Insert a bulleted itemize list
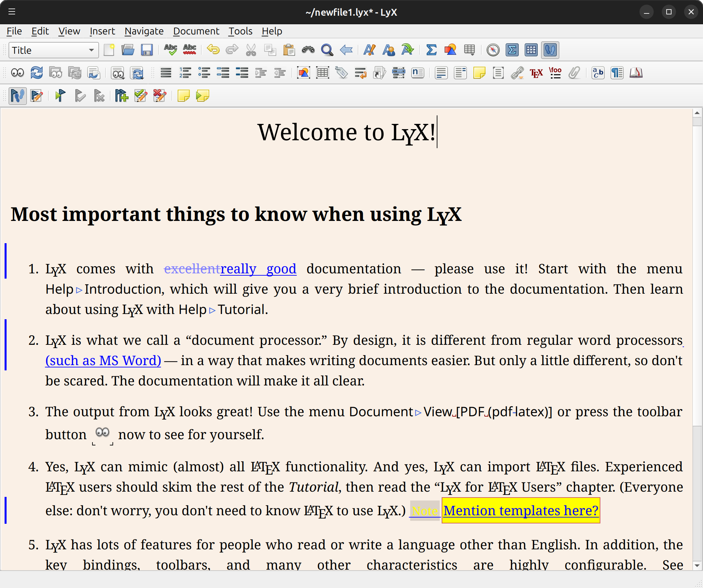This screenshot has height=588, width=703. [204, 73]
